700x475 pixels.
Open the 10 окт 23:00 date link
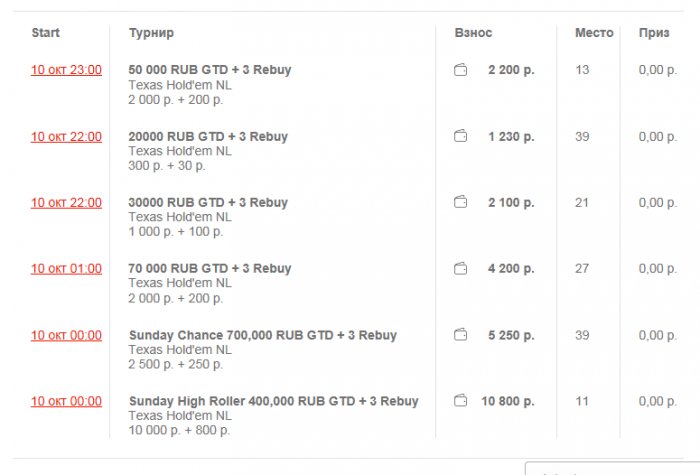[66, 70]
